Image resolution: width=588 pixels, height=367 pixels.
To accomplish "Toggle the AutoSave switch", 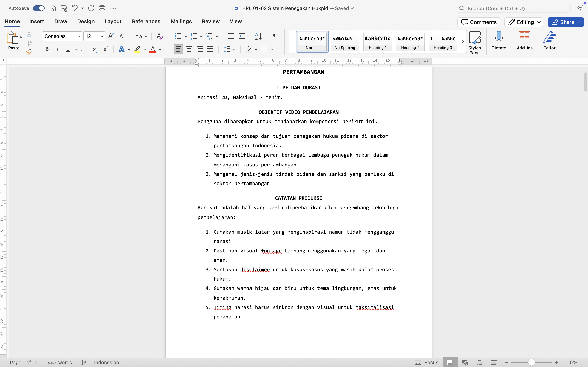I will click(39, 8).
